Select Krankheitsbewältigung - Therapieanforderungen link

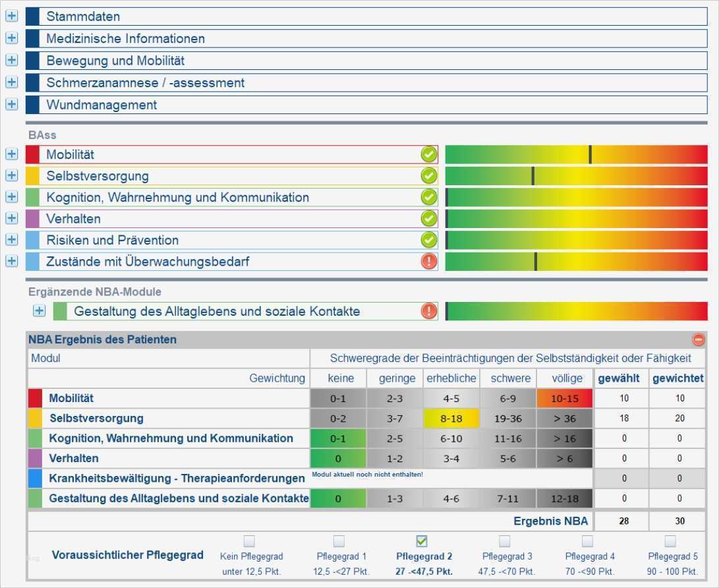[177, 479]
